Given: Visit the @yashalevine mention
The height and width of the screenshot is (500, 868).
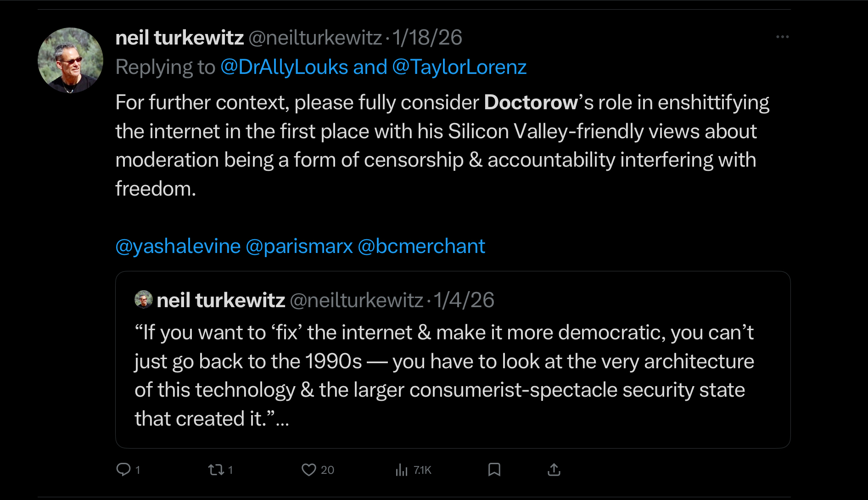Looking at the screenshot, I should click(178, 246).
